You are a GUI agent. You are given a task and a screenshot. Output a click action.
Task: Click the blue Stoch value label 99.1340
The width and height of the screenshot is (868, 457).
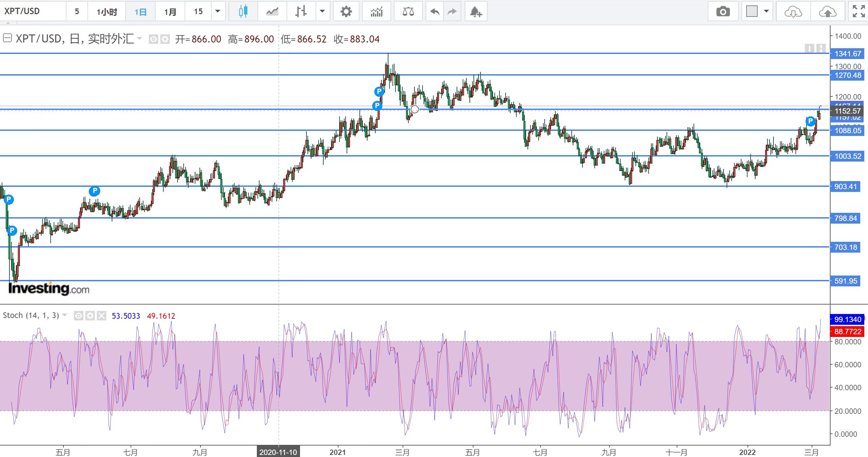pos(847,319)
